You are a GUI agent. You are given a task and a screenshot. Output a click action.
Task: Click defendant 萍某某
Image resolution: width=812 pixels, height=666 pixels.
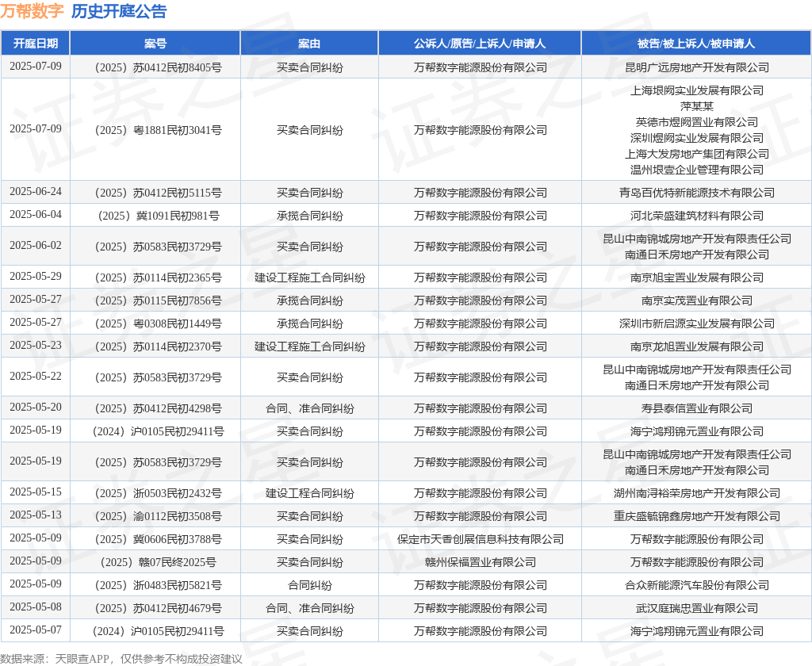click(x=696, y=106)
